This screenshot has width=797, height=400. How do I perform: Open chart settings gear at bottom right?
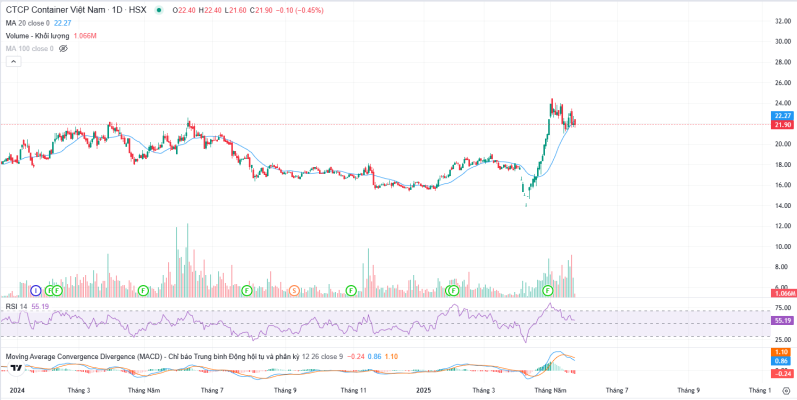pyautogui.click(x=787, y=391)
